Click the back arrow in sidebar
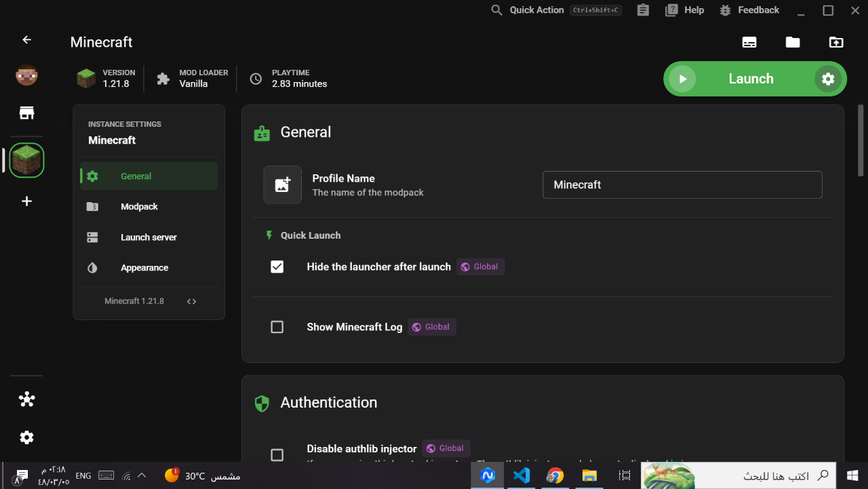This screenshot has width=868, height=489. (26, 40)
